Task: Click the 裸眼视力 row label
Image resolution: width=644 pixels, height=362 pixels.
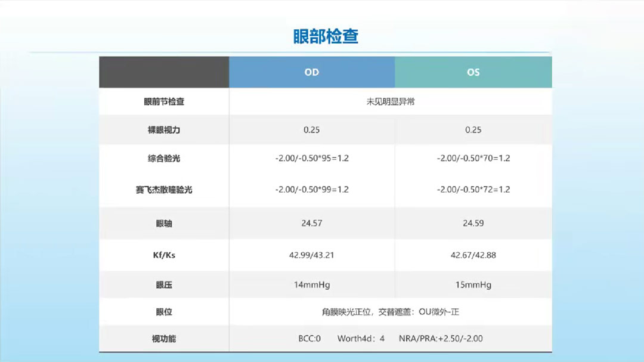Action: tap(164, 129)
